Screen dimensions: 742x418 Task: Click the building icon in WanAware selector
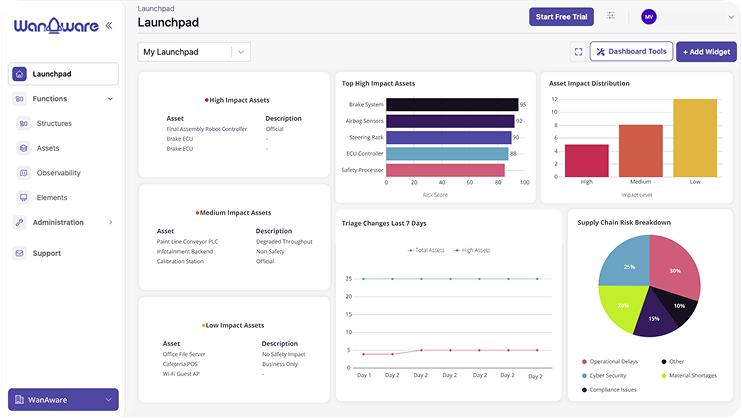19,400
